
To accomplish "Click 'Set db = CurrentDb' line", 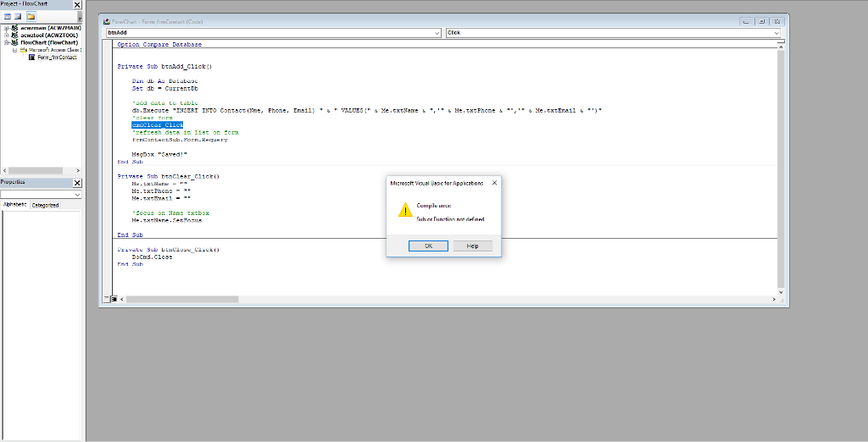I will [x=165, y=89].
